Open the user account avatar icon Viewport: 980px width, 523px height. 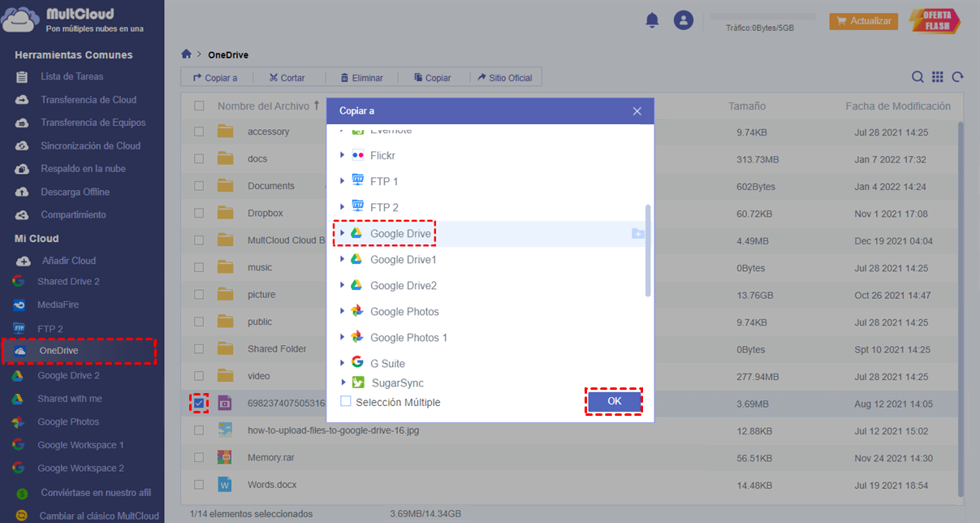[684, 20]
